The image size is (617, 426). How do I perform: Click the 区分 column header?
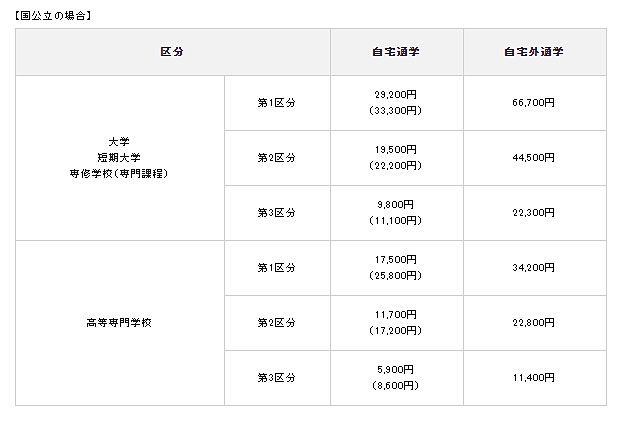(172, 51)
